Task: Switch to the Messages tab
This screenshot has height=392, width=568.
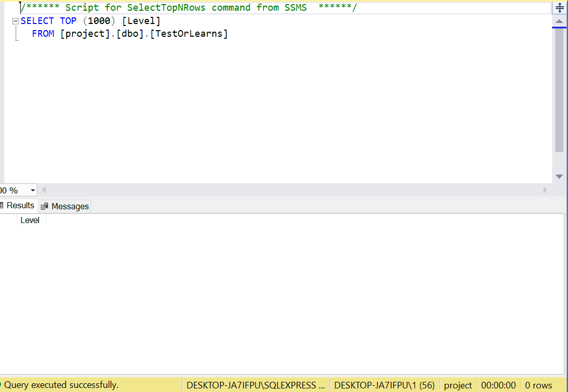Action: pyautogui.click(x=65, y=206)
